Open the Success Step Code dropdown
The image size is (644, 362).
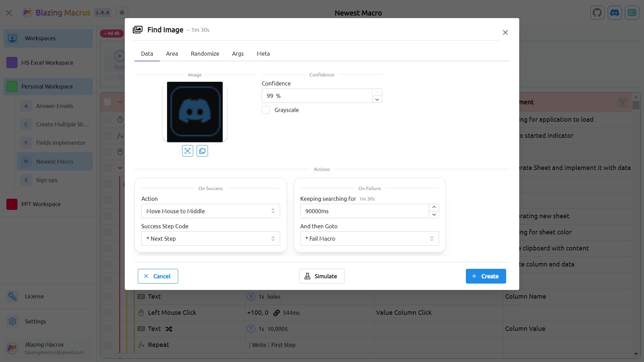tap(210, 239)
